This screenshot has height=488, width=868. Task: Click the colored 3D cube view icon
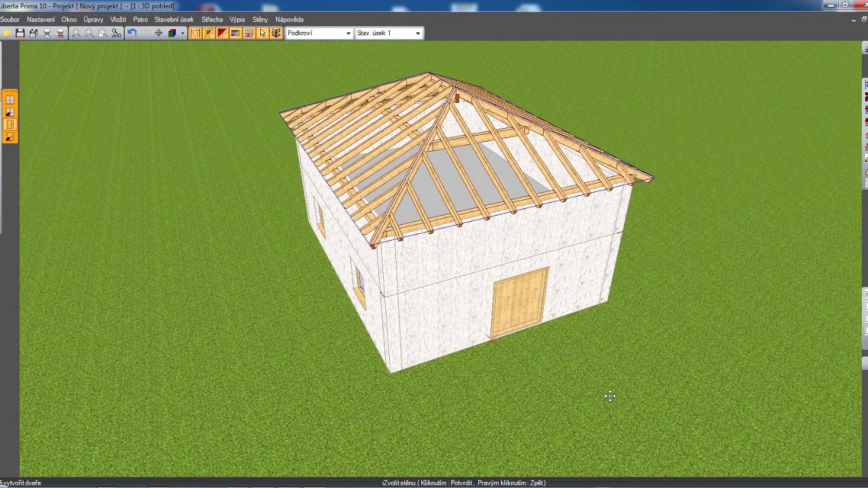pyautogui.click(x=172, y=33)
